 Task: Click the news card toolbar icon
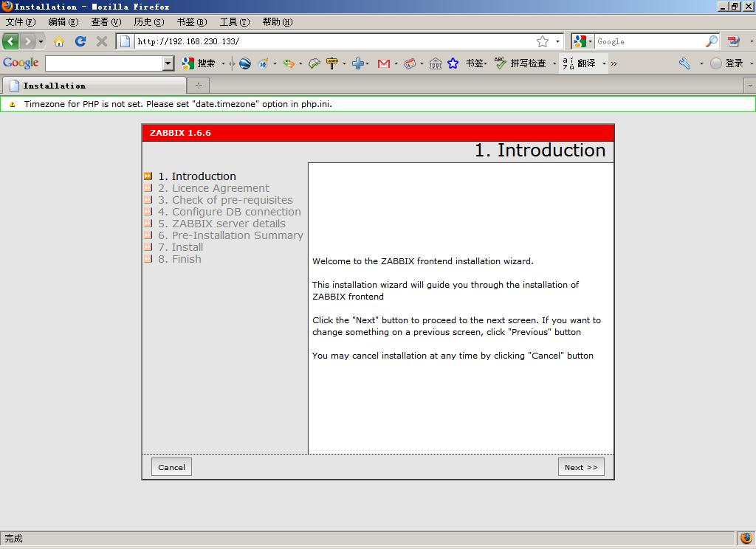(x=410, y=63)
